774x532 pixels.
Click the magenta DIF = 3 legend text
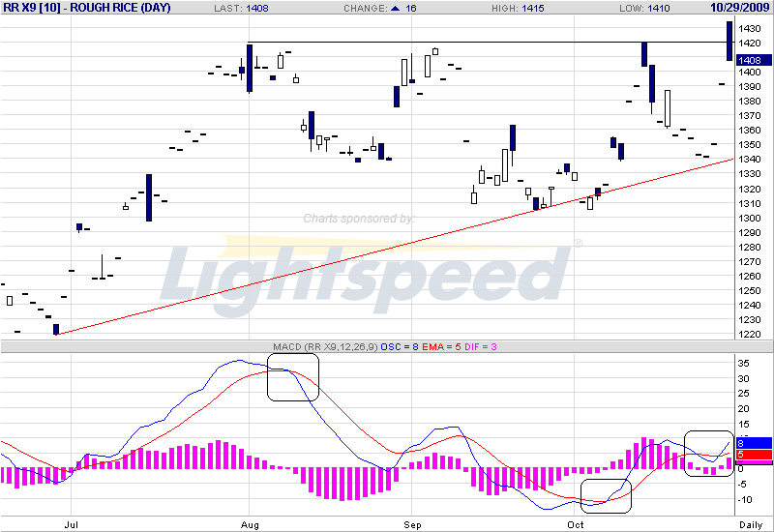click(480, 347)
